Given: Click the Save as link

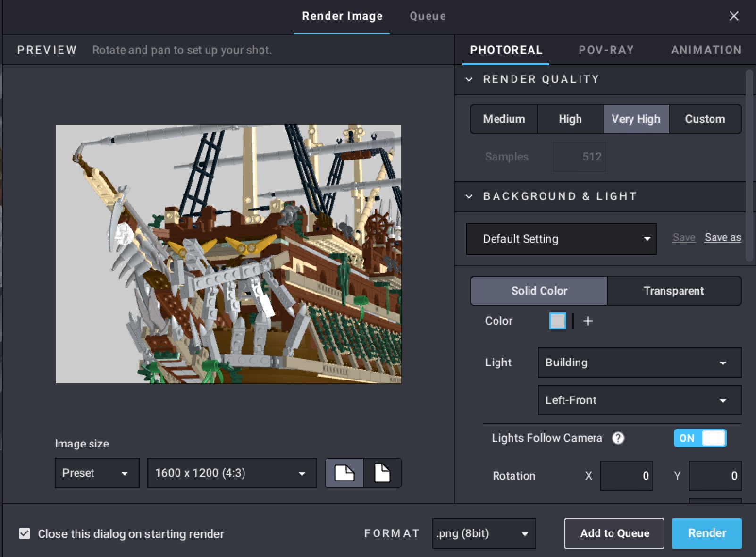Looking at the screenshot, I should pos(723,237).
